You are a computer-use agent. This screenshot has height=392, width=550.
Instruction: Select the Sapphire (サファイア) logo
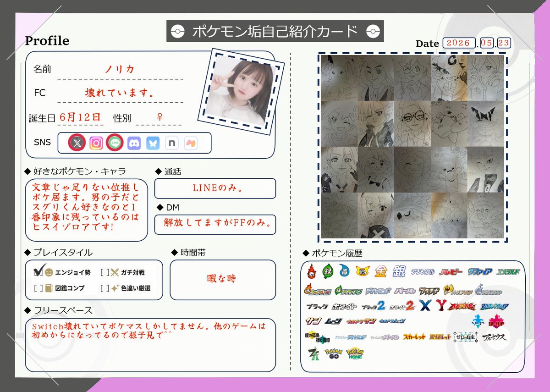[x=480, y=271]
